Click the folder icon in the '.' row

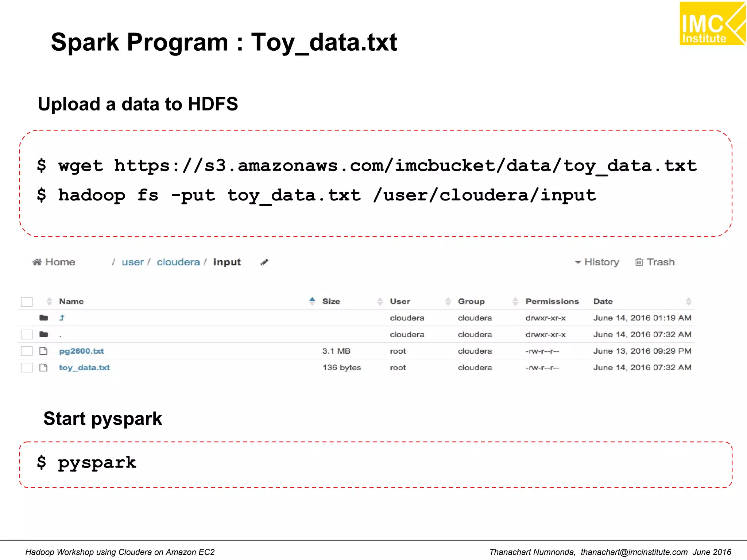tap(44, 334)
